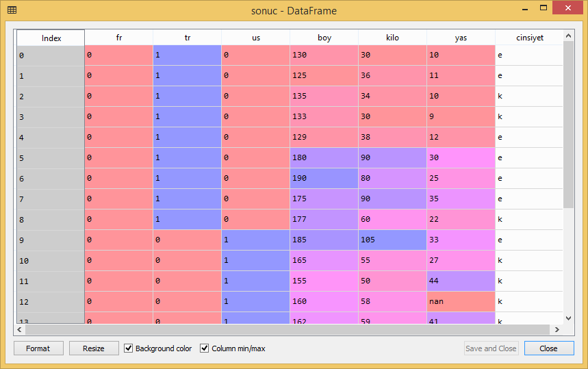Image resolution: width=588 pixels, height=369 pixels.
Task: Click the Format button
Action: tap(38, 348)
